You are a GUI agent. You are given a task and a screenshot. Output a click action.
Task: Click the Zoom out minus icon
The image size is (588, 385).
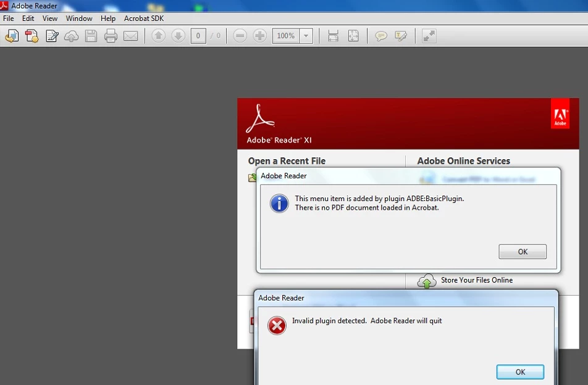[x=240, y=36]
